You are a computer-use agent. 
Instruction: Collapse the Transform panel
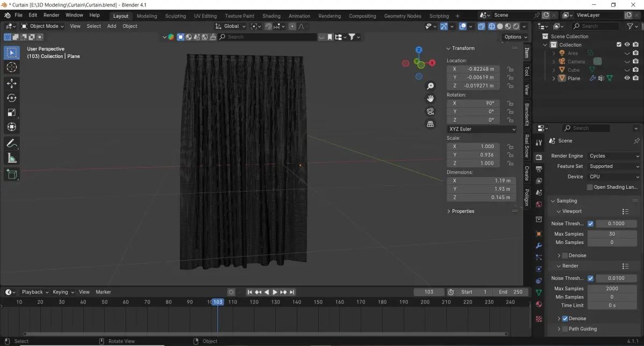pos(449,48)
